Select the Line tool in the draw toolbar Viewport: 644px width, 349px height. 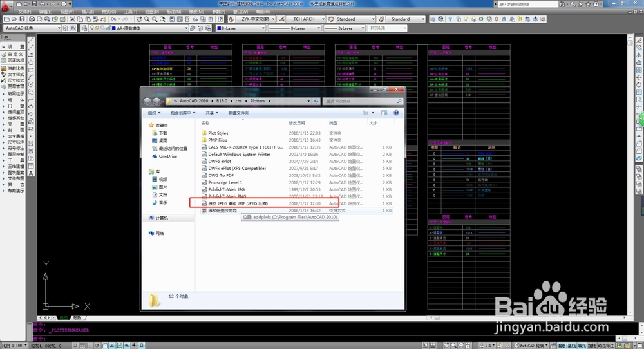click(x=31, y=40)
